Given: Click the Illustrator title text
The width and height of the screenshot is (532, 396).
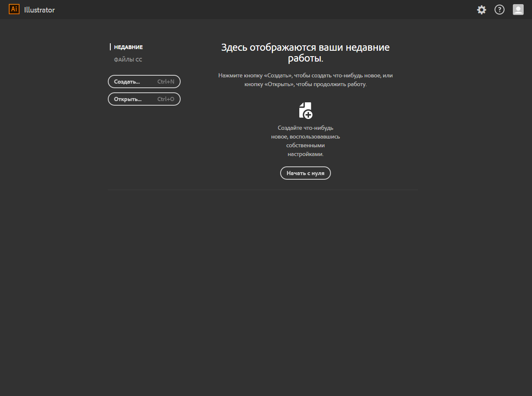Looking at the screenshot, I should click(x=40, y=10).
